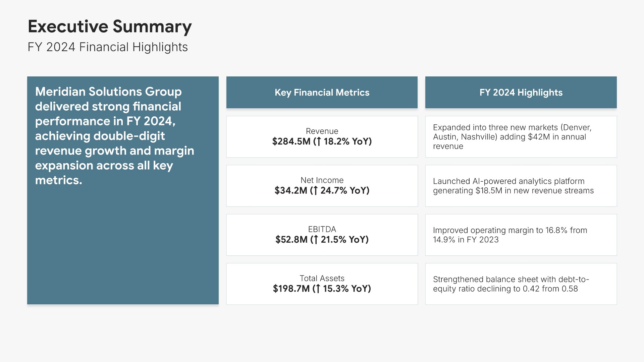Click the up arrow beside 18.2% YoY
Image resolution: width=644 pixels, height=362 pixels.
pyautogui.click(x=319, y=141)
